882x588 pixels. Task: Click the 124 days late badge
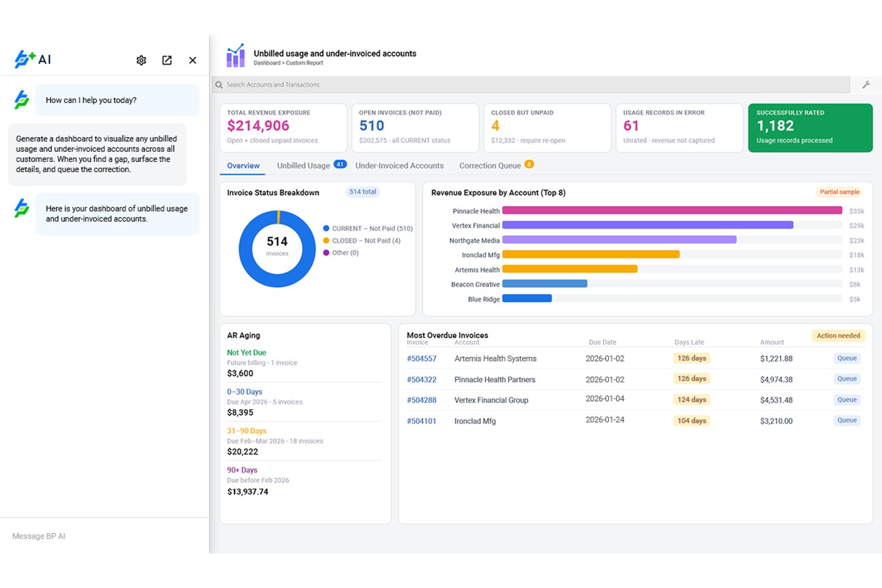691,400
